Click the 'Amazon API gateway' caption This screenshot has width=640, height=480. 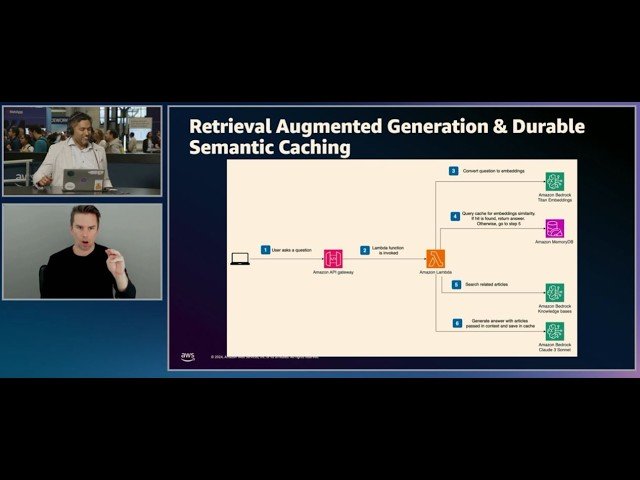[x=333, y=272]
